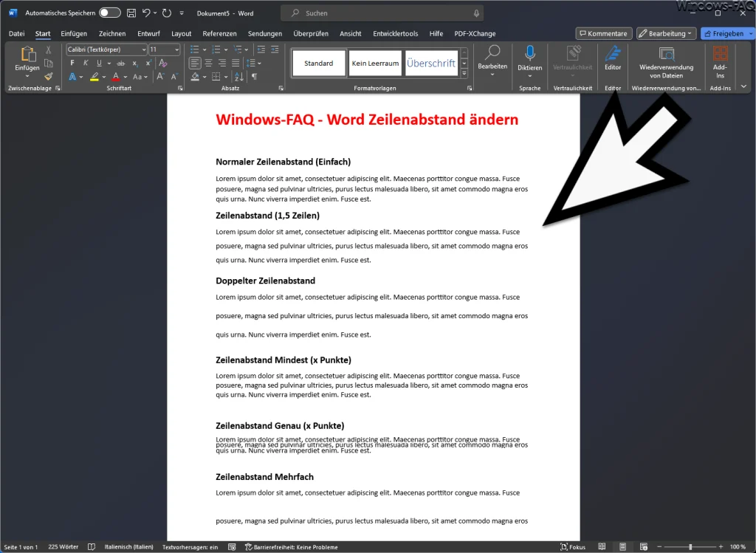Apply the Überschrift style
756x553 pixels.
[x=430, y=63]
